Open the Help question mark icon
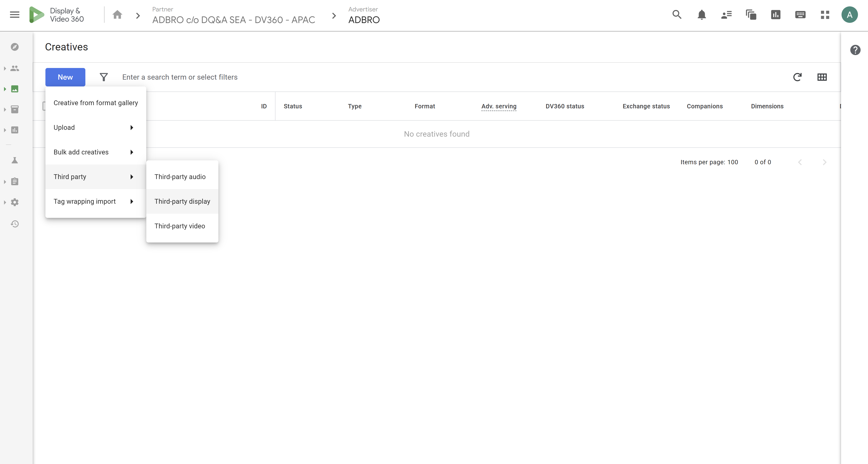 click(x=855, y=50)
